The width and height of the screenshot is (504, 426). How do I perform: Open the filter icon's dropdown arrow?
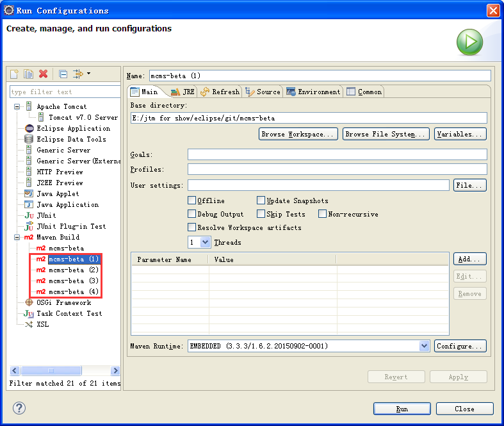point(89,74)
